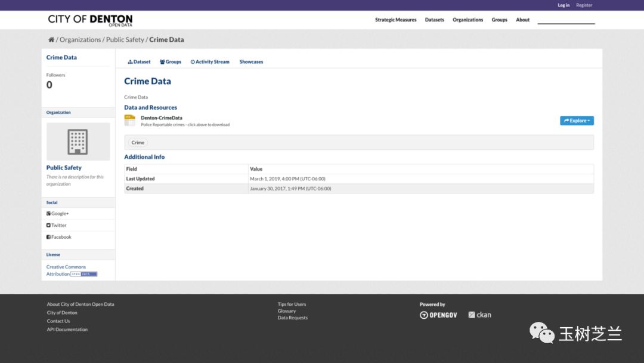Open the Datasets menu item
This screenshot has height=363, width=644.
(434, 20)
